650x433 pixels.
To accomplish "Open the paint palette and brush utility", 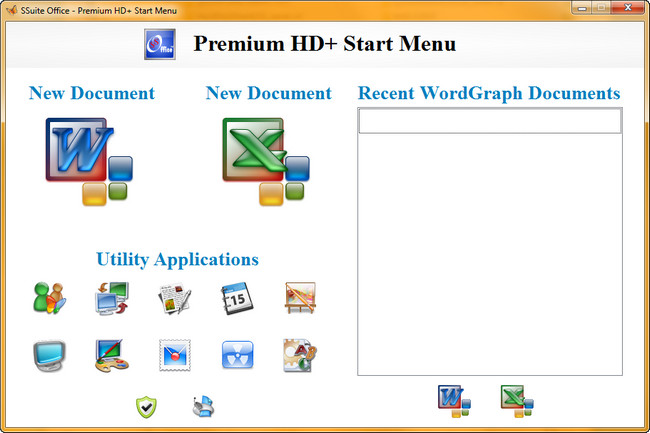I will coord(111,355).
